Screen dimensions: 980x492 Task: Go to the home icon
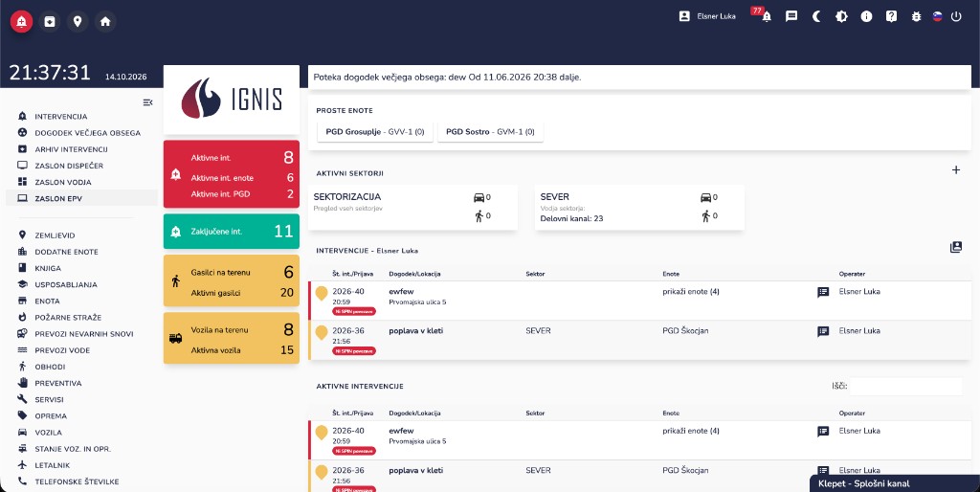click(x=105, y=21)
